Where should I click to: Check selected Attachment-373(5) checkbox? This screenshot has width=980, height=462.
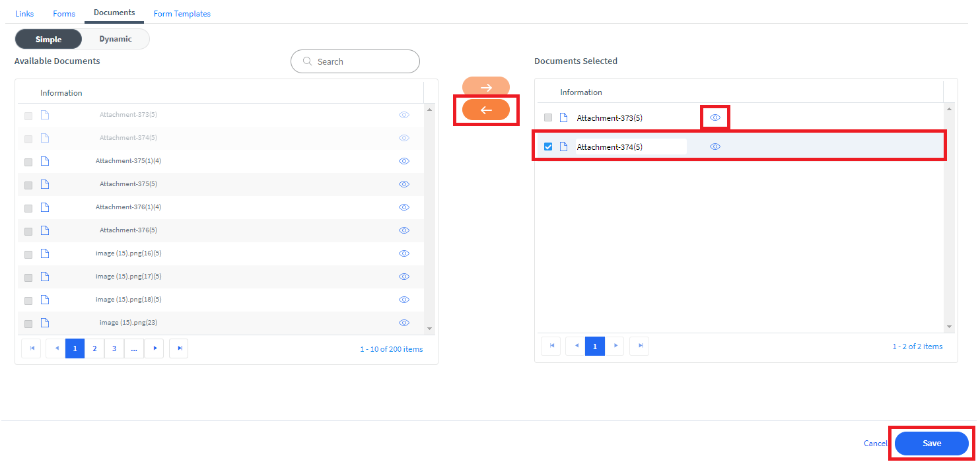[x=548, y=117]
